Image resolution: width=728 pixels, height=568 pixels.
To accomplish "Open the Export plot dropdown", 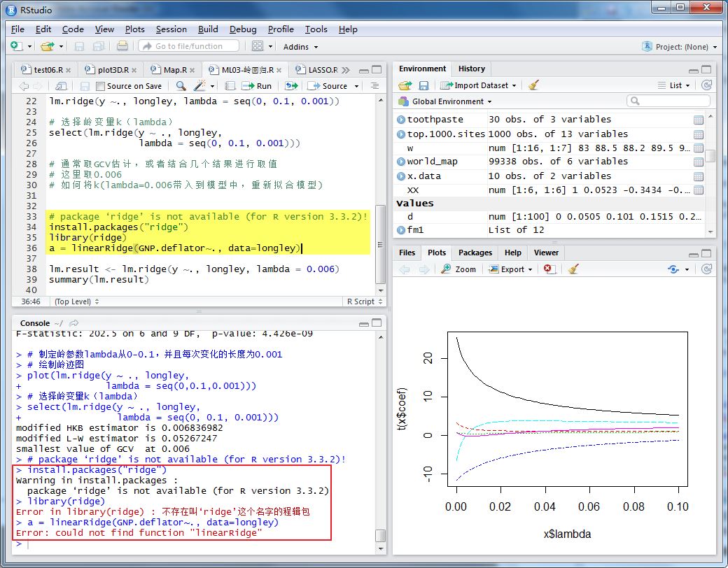I will pos(512,269).
